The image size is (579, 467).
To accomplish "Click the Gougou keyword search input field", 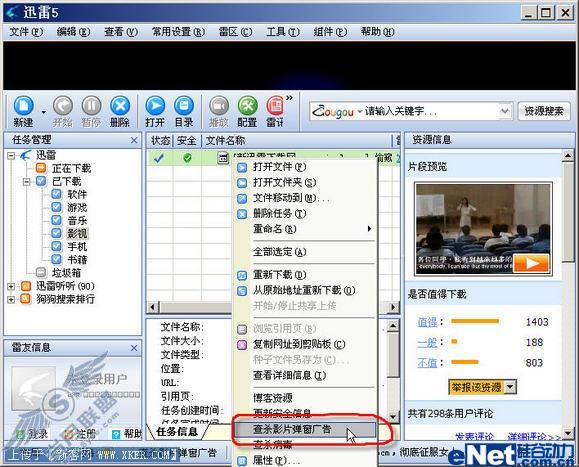I will pos(431,111).
